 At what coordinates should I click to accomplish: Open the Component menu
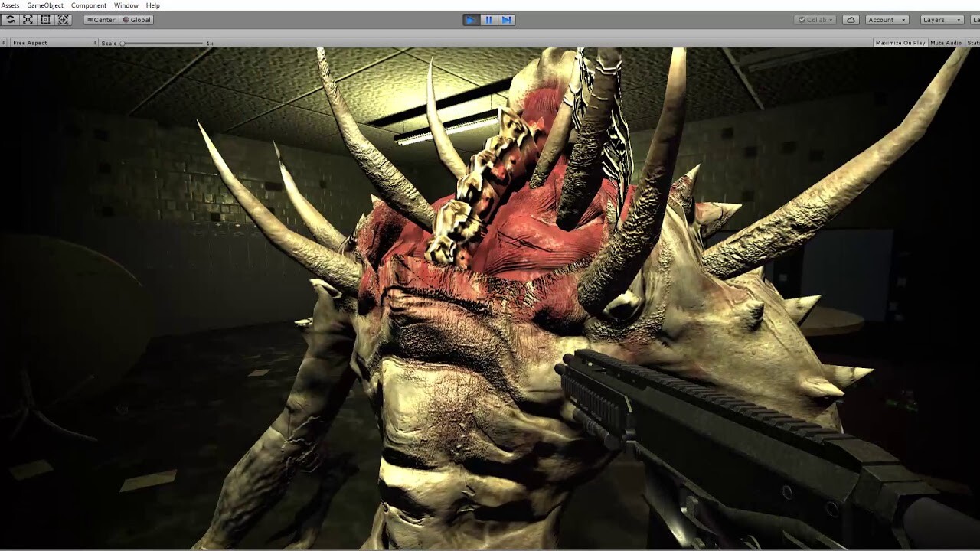[x=89, y=5]
